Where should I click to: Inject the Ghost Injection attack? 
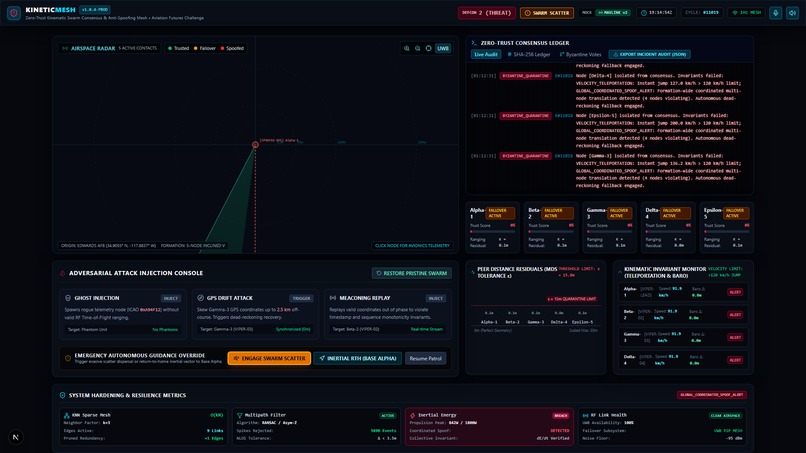[171, 298]
